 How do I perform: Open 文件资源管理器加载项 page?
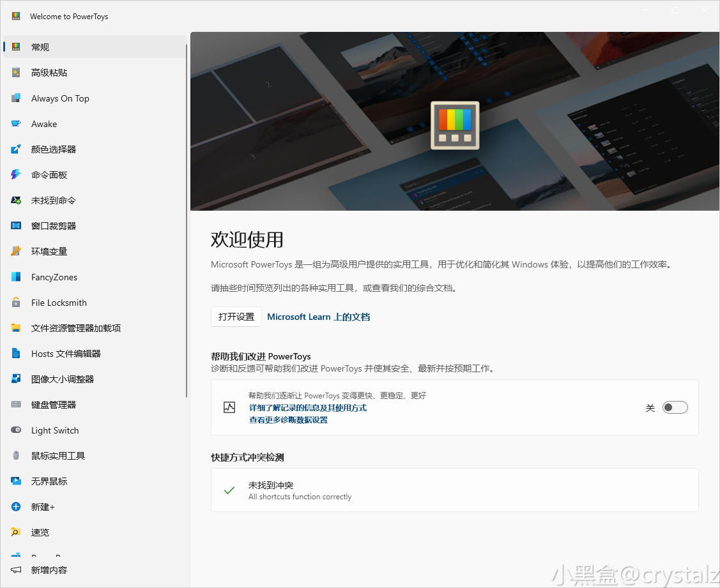coord(95,328)
